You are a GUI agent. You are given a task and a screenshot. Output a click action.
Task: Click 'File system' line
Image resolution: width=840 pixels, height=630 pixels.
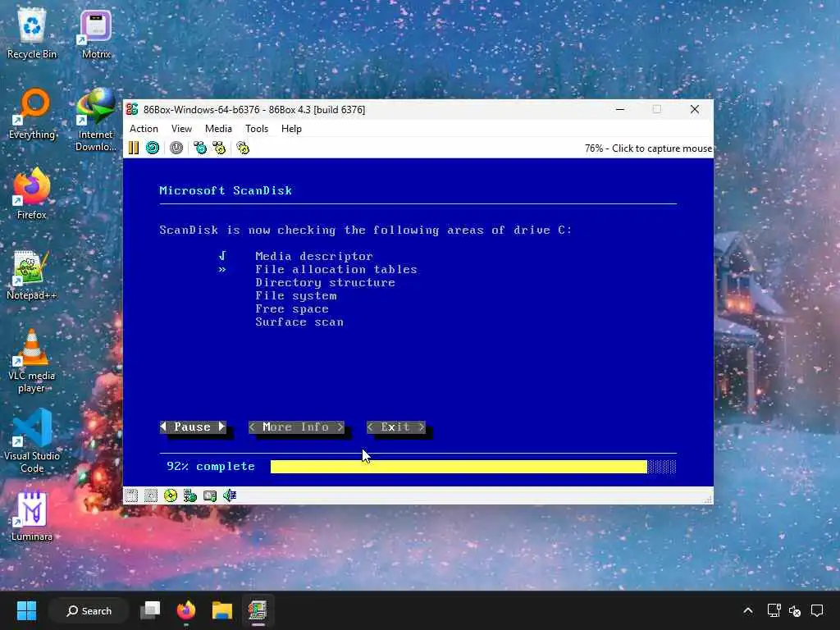[x=295, y=295]
